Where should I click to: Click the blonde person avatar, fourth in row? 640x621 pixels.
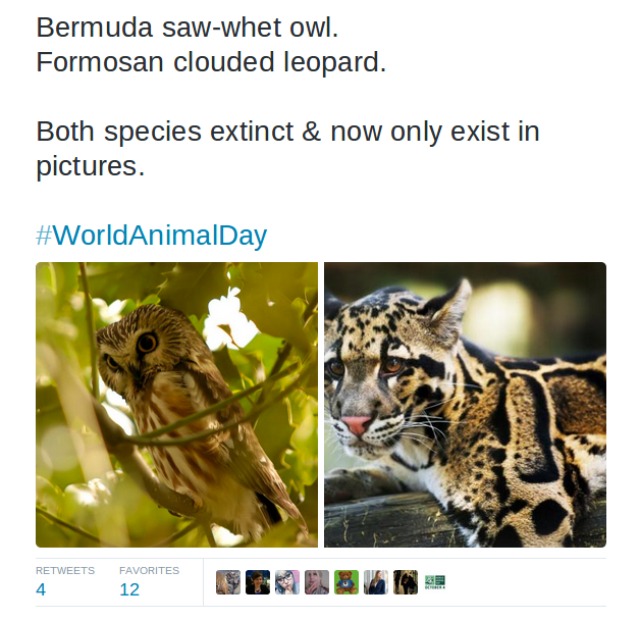[x=317, y=582]
